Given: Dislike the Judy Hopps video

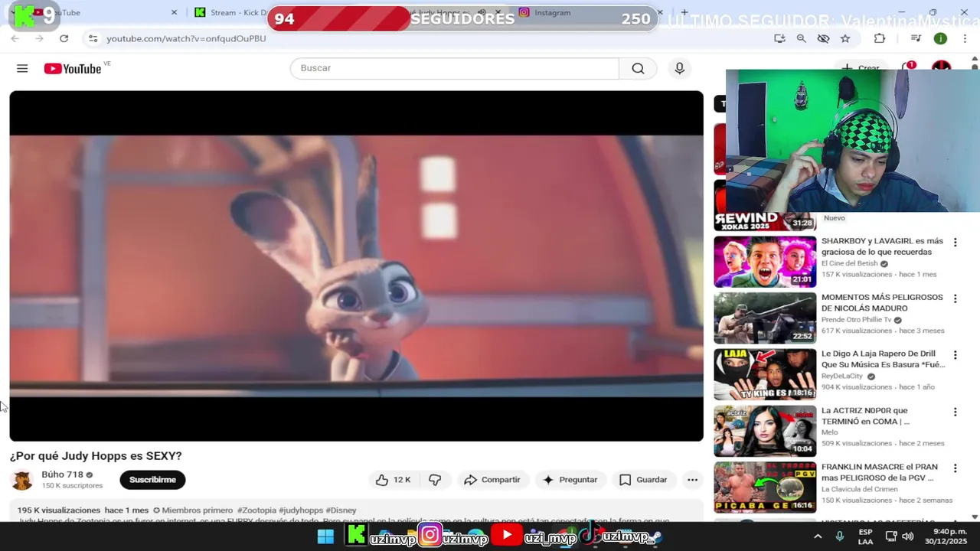Looking at the screenshot, I should click(x=435, y=480).
